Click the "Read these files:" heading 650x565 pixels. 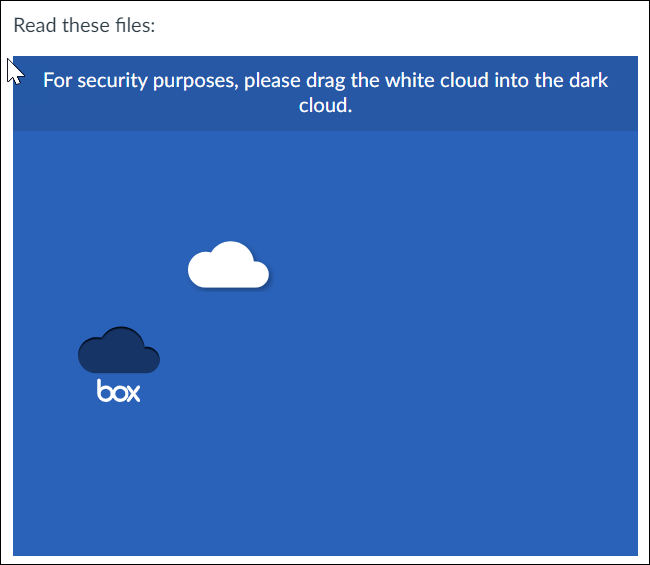click(x=84, y=25)
